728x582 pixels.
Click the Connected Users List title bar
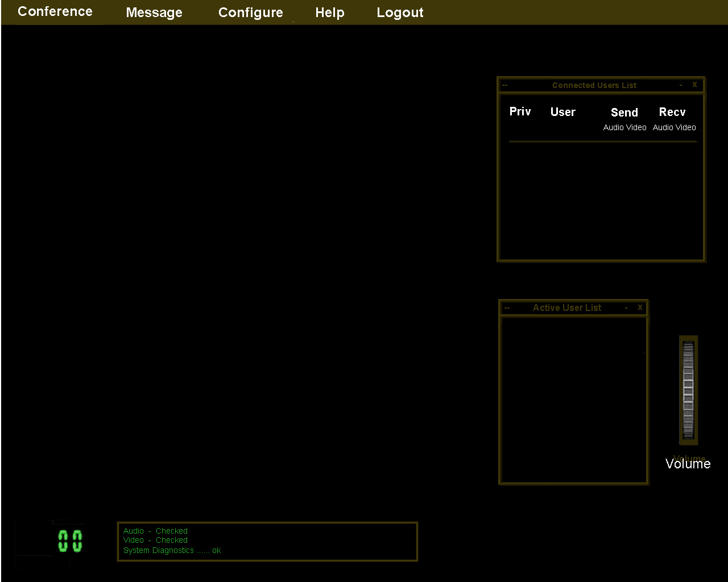(x=594, y=85)
